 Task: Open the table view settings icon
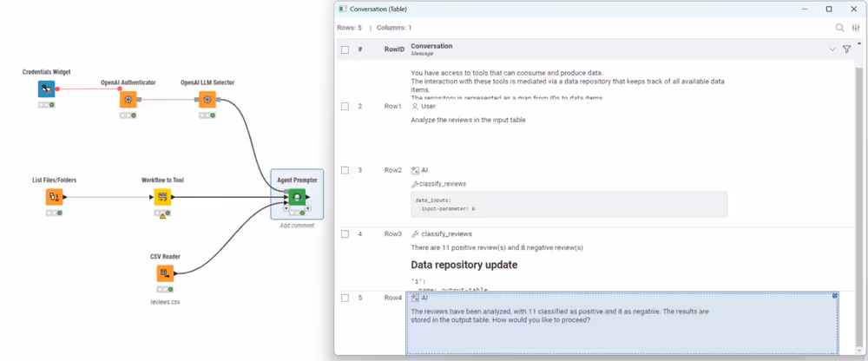(856, 28)
